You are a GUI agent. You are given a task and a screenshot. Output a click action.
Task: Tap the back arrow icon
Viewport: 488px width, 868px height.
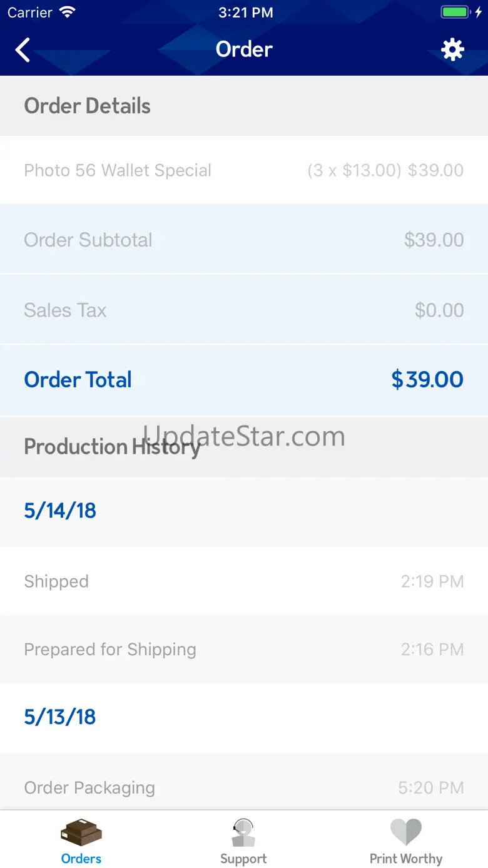pyautogui.click(x=23, y=50)
